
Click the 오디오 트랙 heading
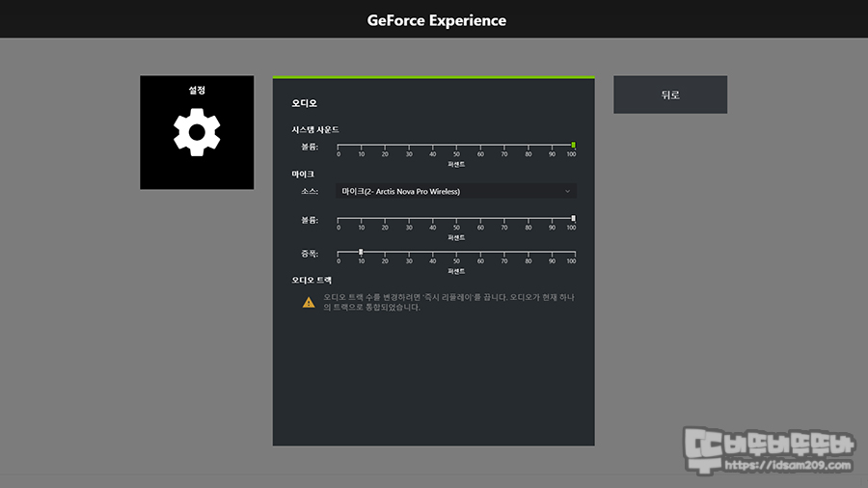pos(312,280)
